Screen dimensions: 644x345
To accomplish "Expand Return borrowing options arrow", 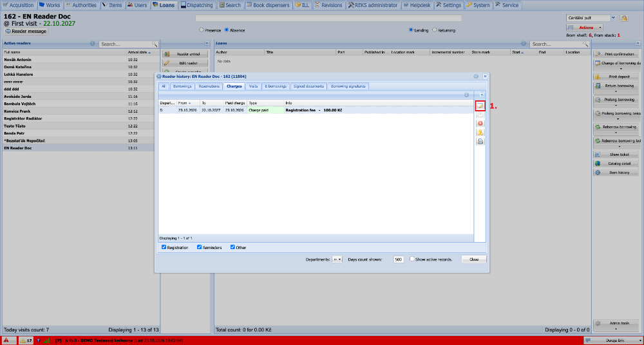I will coord(616,91).
